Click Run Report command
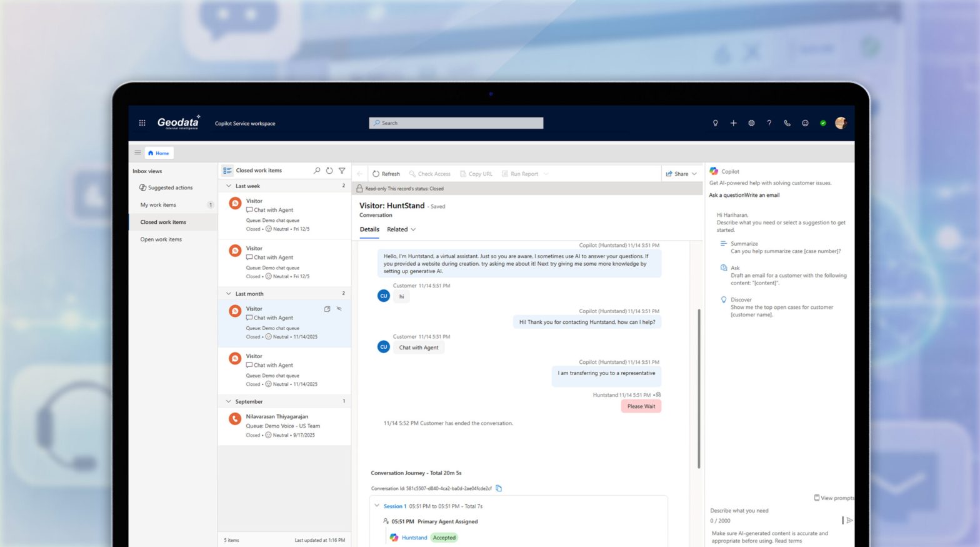Viewport: 980px width, 547px height. coord(520,174)
